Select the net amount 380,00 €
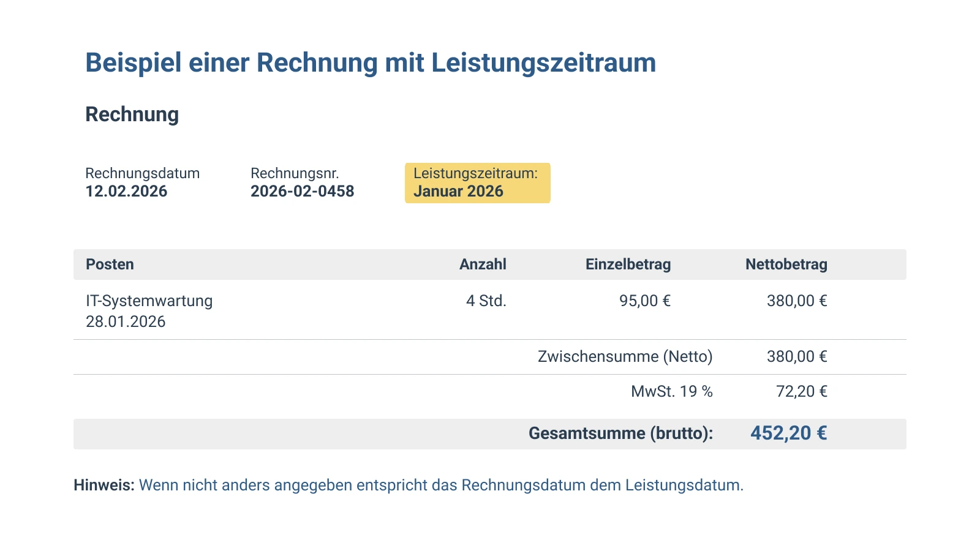This screenshot has width=980, height=551. [x=797, y=301]
